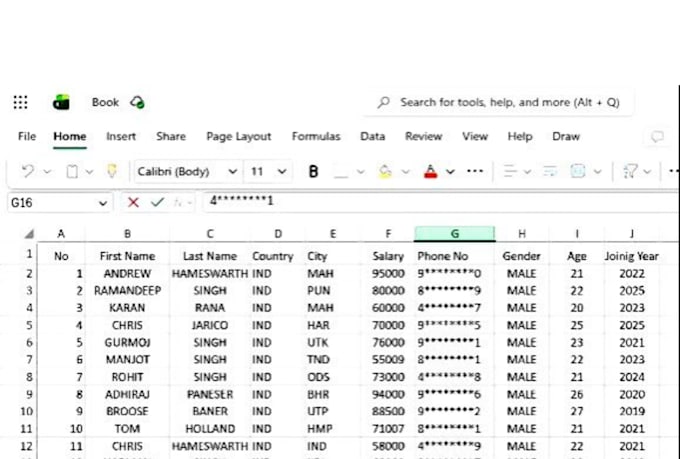Open the Review tab
Screen dimensions: 680x459
coord(424,136)
